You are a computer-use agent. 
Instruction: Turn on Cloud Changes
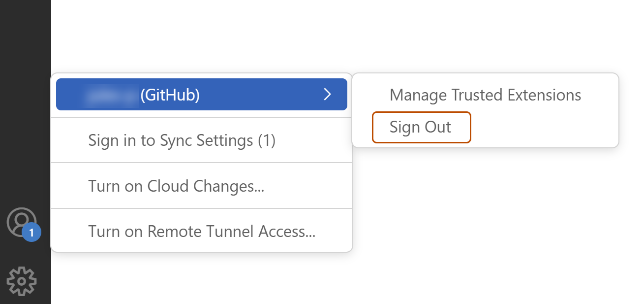click(176, 186)
